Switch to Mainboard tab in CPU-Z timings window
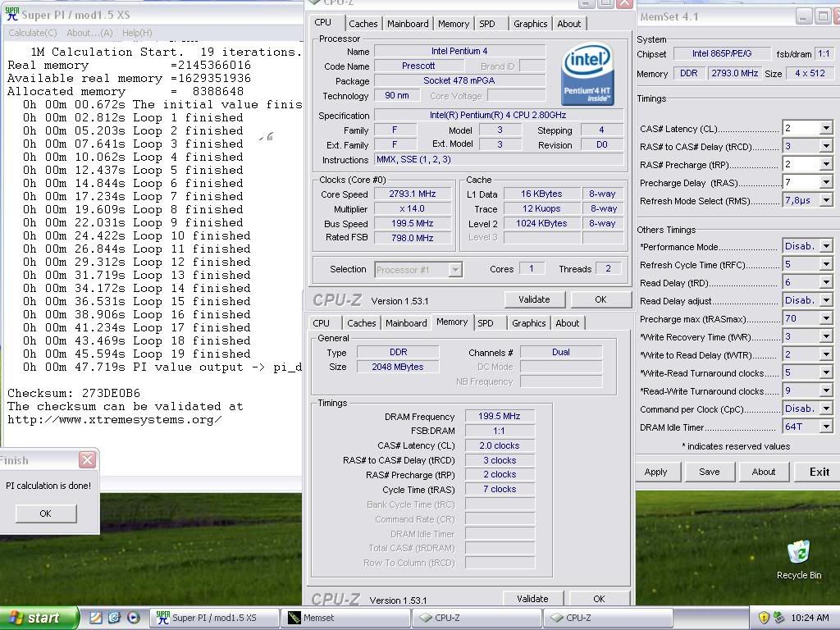This screenshot has width=840, height=630. point(406,323)
